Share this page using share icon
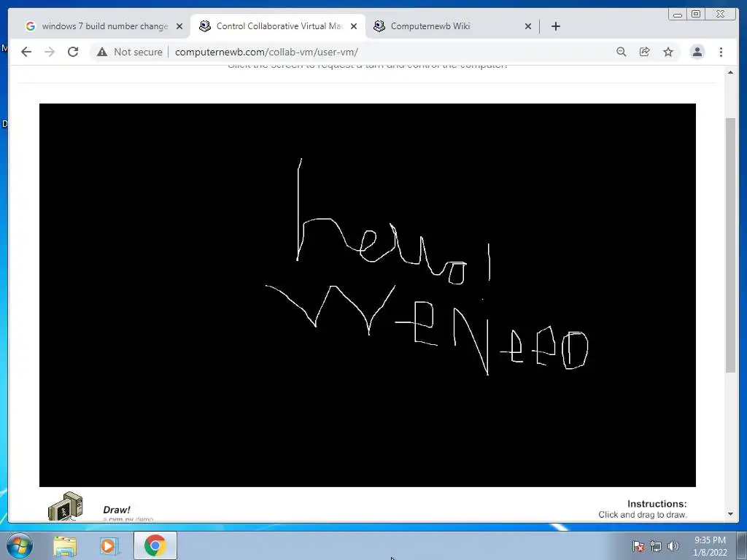Image resolution: width=747 pixels, height=560 pixels. pyautogui.click(x=645, y=52)
